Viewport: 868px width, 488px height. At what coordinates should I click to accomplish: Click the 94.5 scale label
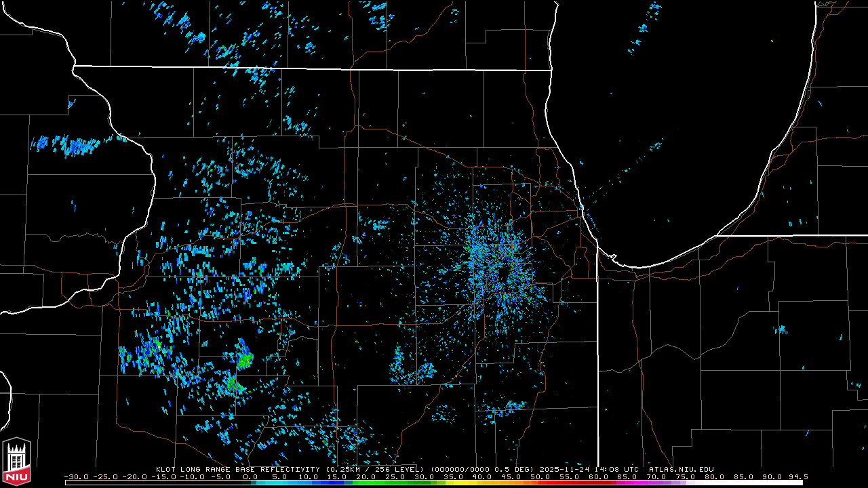coord(798,476)
